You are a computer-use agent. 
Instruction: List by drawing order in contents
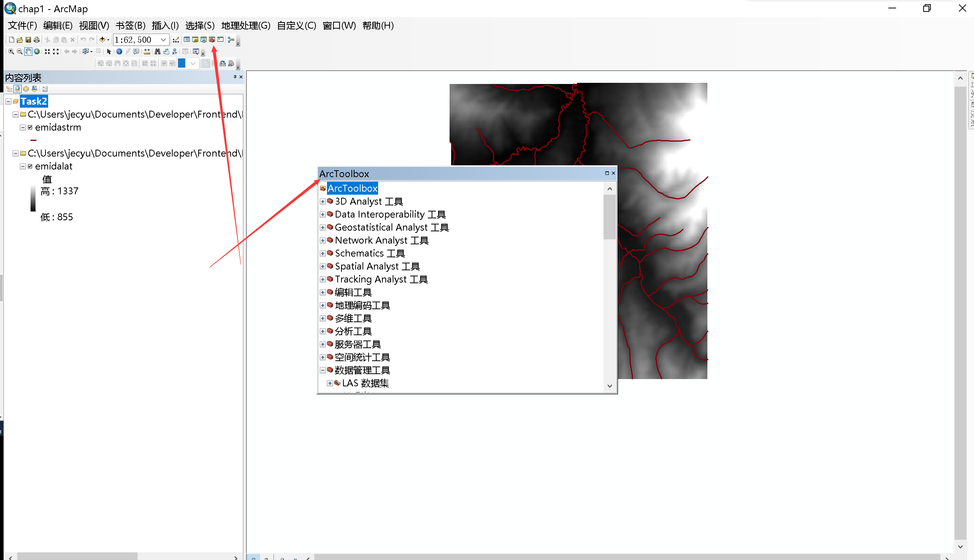coord(9,89)
